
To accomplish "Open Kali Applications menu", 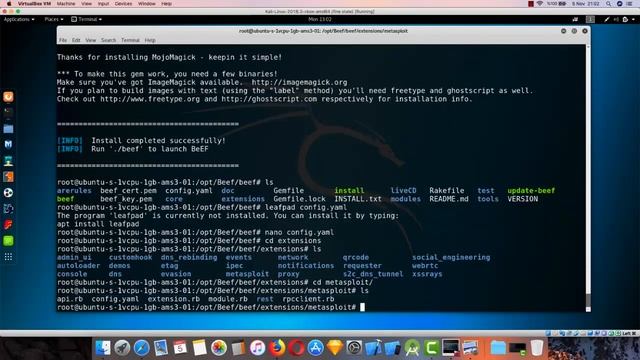I will point(19,19).
